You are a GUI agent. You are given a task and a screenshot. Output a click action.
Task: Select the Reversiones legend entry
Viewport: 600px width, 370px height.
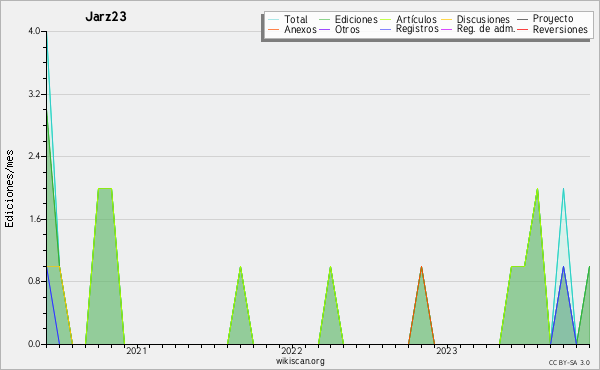click(560, 29)
